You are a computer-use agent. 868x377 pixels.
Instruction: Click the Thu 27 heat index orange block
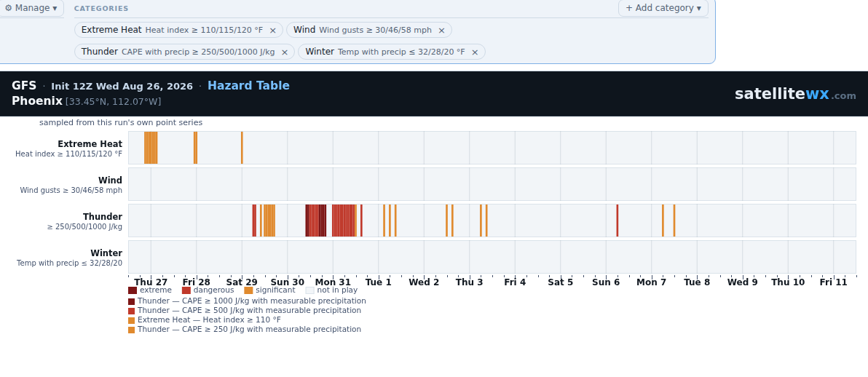point(151,148)
